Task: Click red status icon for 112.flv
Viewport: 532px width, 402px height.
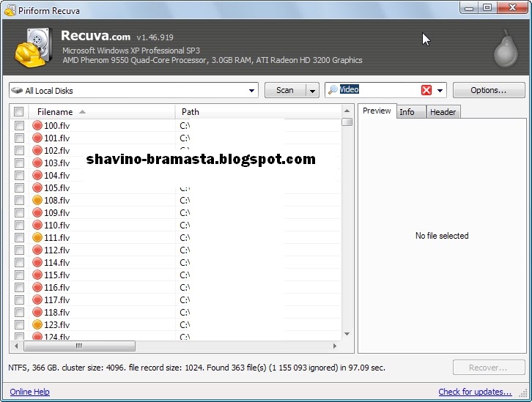Action: point(37,250)
